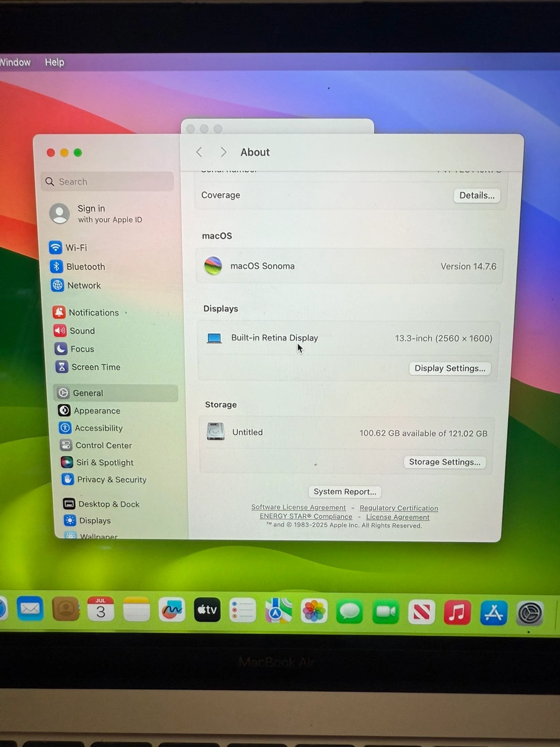560x747 pixels.
Task: Launch Maps from the Dock
Action: pos(278,611)
